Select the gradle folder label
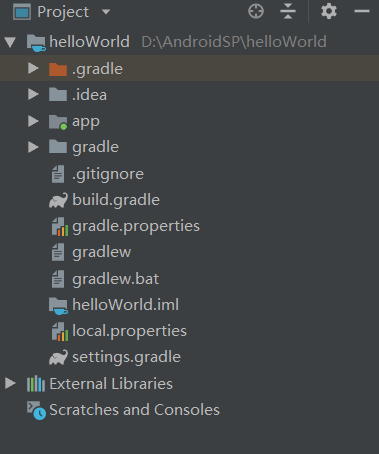 (95, 148)
